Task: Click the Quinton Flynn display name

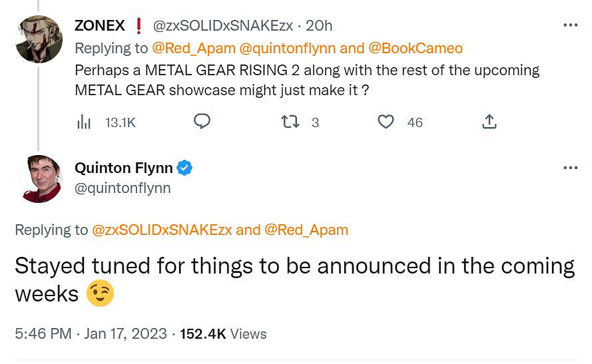Action: coord(124,168)
